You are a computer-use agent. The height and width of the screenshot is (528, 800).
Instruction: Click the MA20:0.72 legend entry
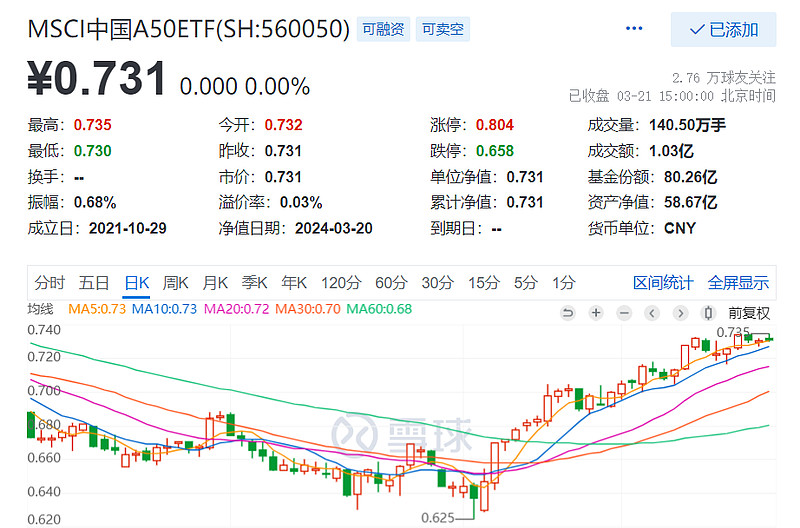pos(236,309)
